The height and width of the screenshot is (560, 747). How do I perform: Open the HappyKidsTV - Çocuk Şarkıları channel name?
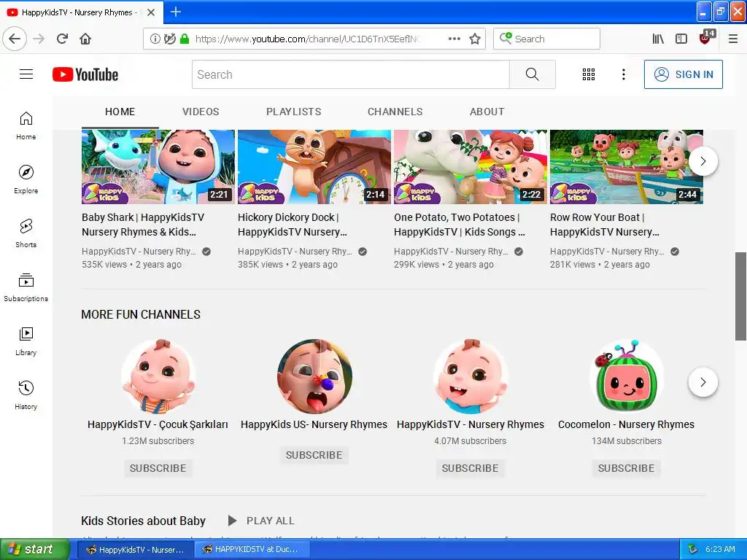(x=158, y=424)
